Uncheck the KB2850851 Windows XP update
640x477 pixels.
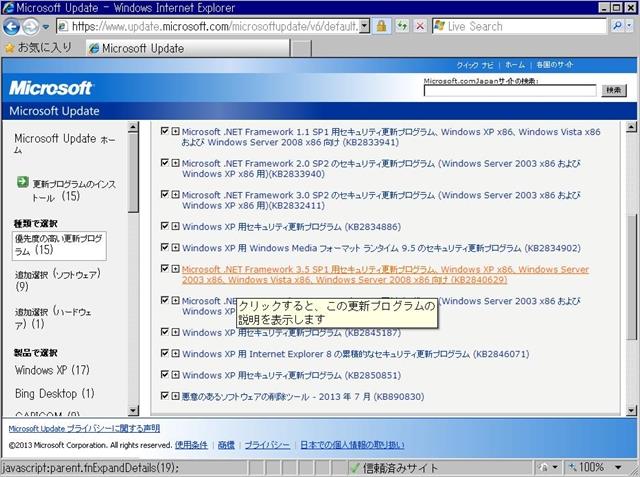pos(164,374)
